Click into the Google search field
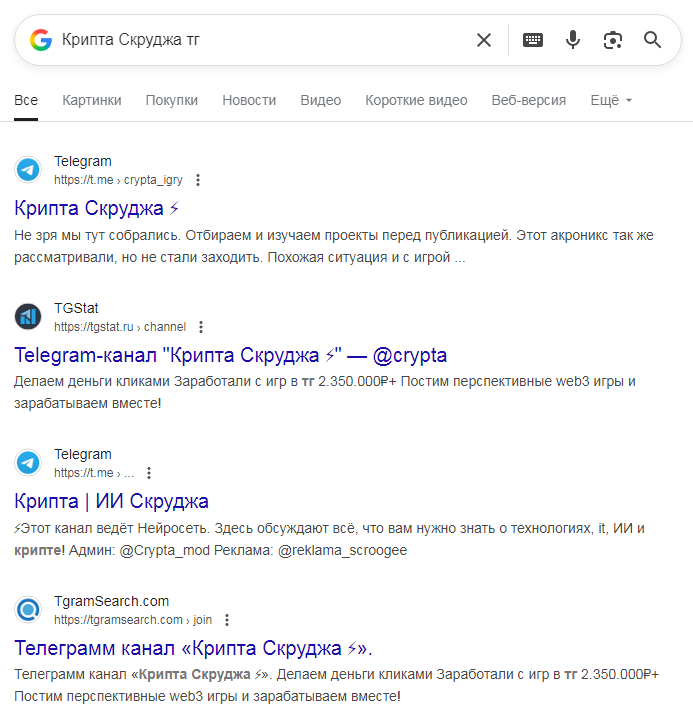Image resolution: width=693 pixels, height=728 pixels. 260,40
